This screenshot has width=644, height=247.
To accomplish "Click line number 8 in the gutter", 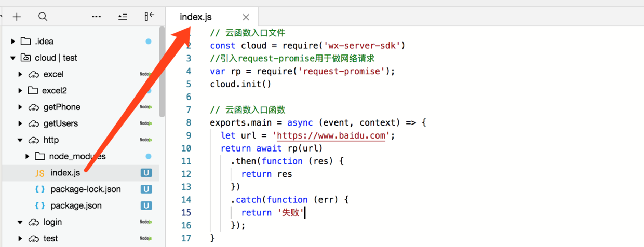I will [189, 123].
